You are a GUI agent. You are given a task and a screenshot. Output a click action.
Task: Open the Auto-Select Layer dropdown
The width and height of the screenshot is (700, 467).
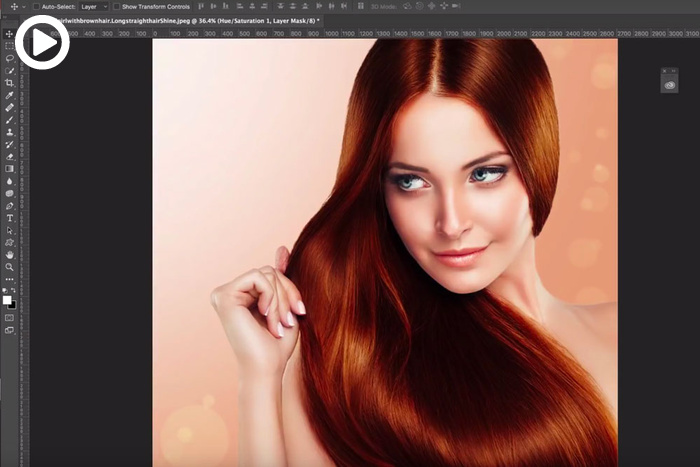coord(94,7)
